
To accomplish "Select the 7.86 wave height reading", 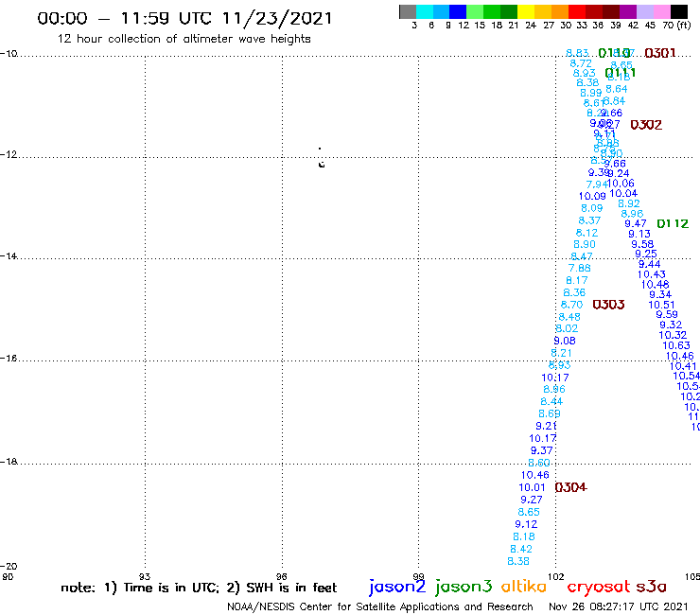I will (580, 268).
